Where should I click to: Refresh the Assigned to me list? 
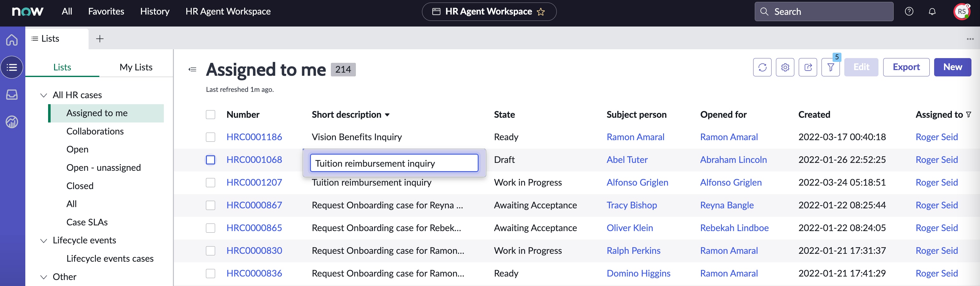coord(762,67)
